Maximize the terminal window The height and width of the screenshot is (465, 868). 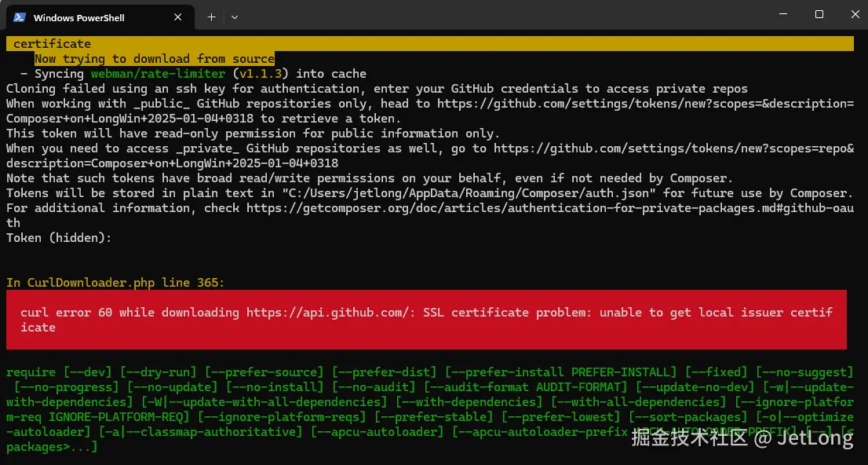coord(819,14)
